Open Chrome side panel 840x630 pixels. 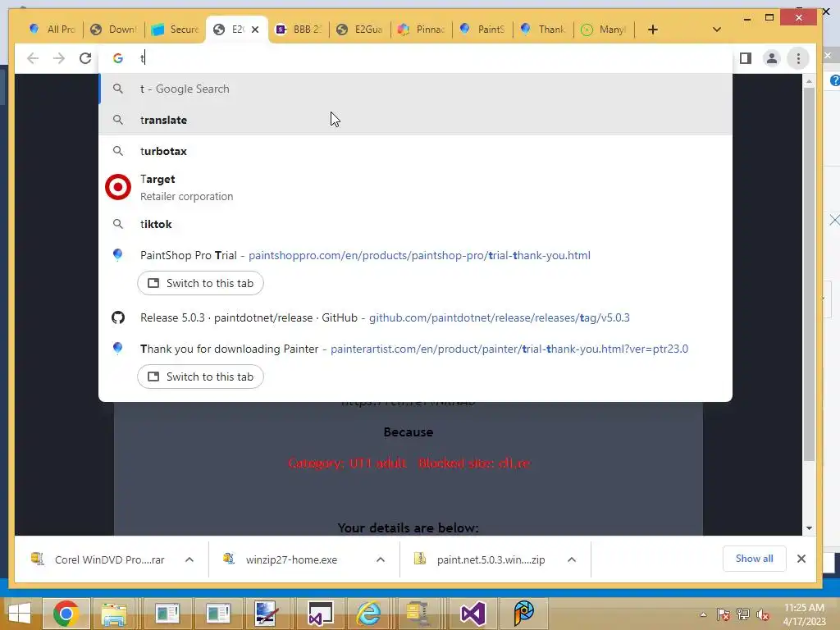(x=745, y=58)
